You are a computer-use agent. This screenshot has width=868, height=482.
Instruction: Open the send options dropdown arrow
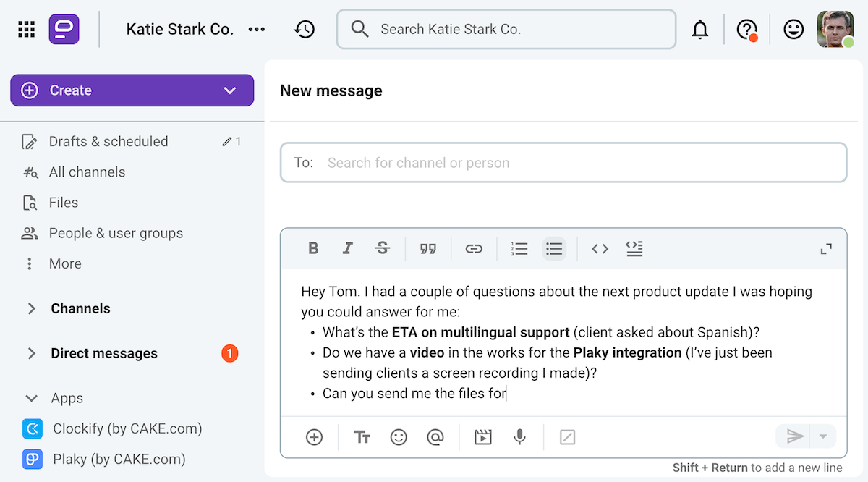point(822,436)
